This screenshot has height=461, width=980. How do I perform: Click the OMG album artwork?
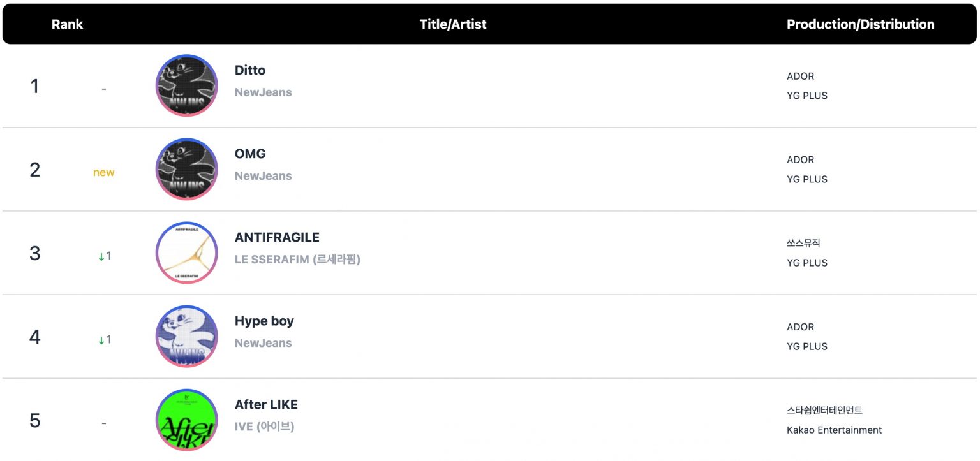[186, 169]
